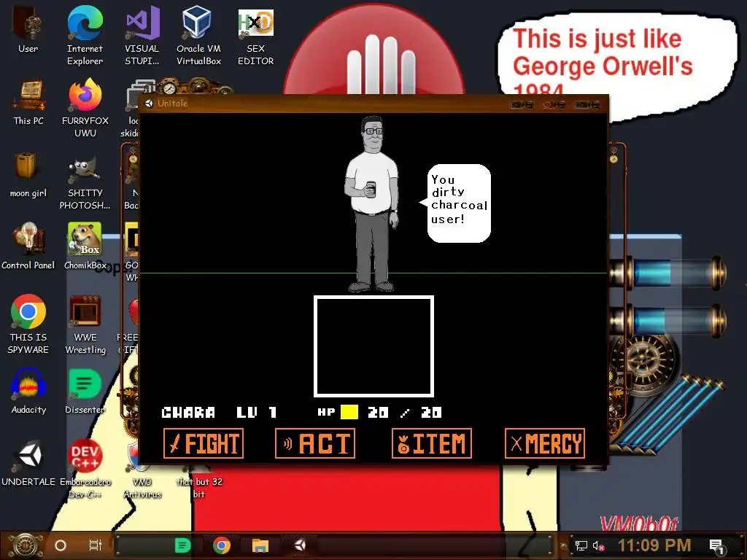Open Chrome from the taskbar

[x=222, y=545]
